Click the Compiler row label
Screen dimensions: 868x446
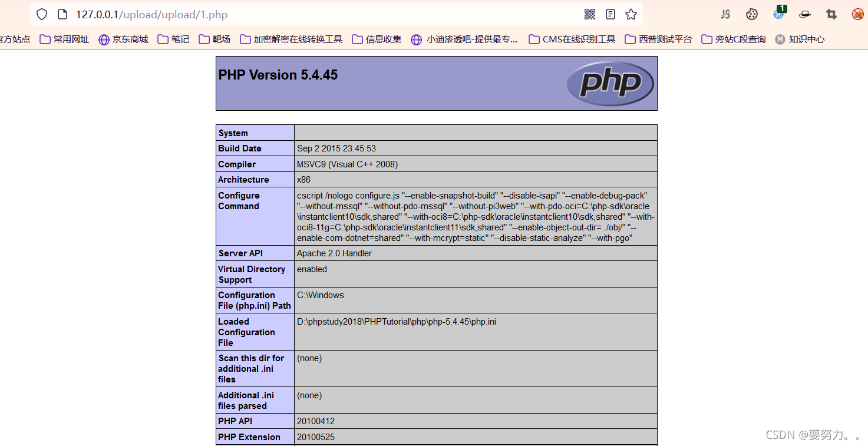point(237,164)
